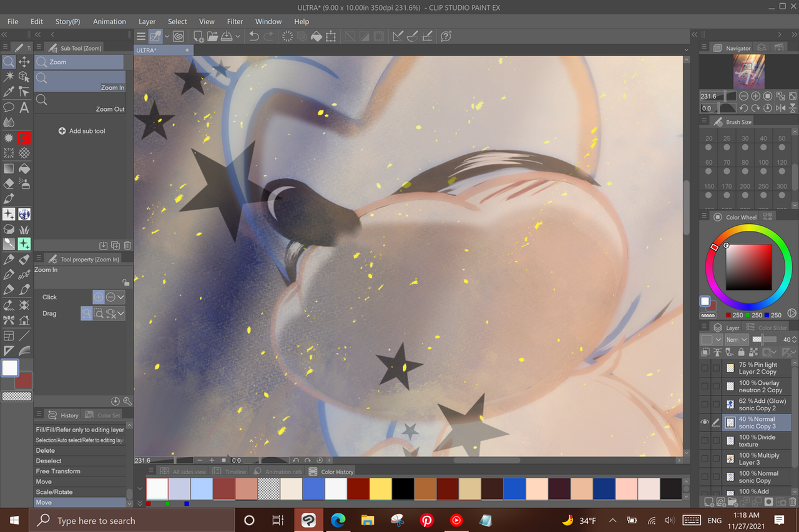Open the File menu
799x532 pixels.
click(x=12, y=21)
